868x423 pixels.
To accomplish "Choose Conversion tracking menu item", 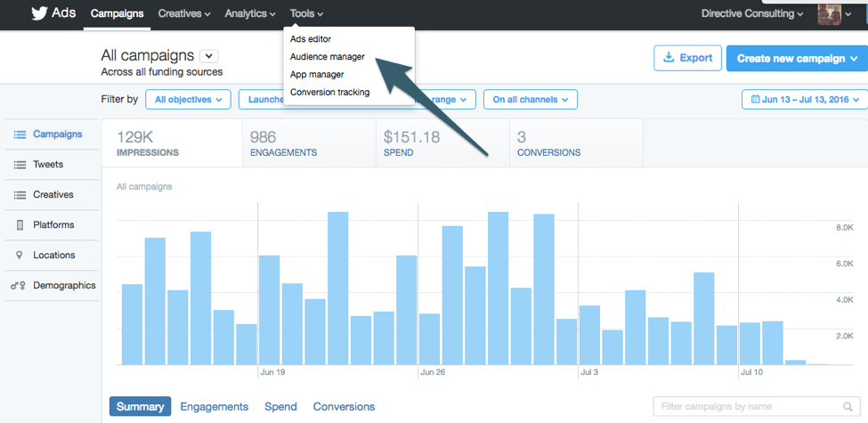I will (x=329, y=92).
